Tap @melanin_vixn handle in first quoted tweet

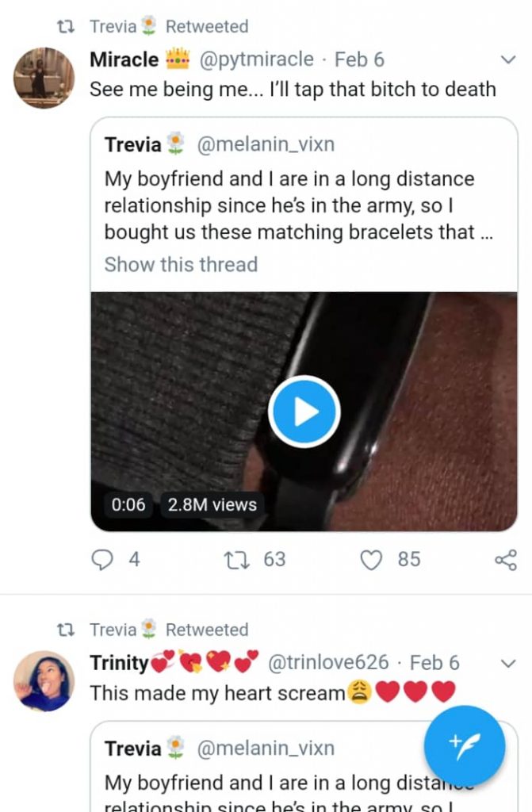pyautogui.click(x=266, y=144)
